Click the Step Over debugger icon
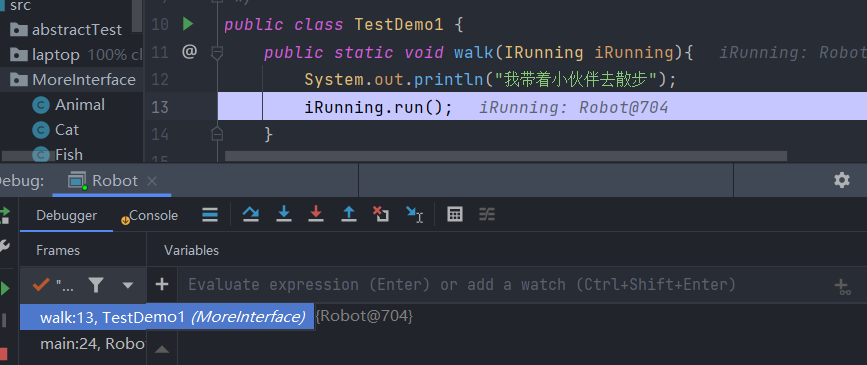The image size is (867, 365). point(251,214)
